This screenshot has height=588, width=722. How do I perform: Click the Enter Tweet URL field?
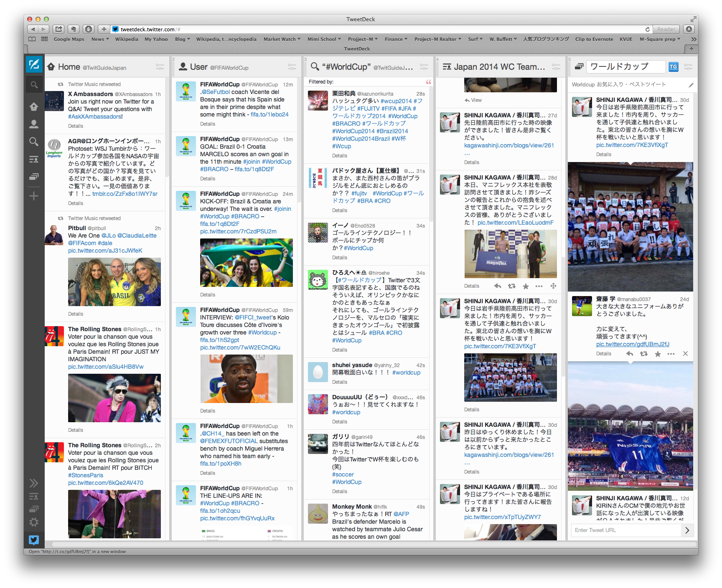(x=626, y=530)
